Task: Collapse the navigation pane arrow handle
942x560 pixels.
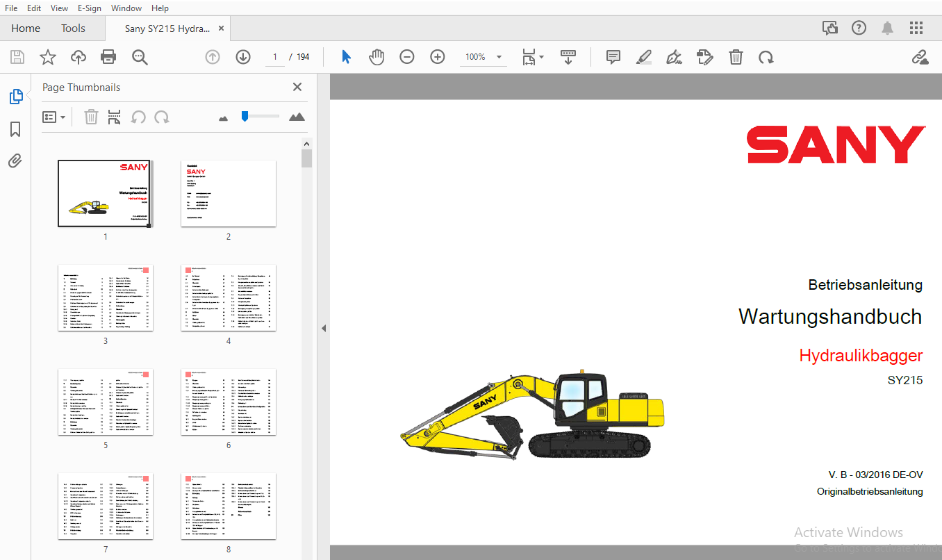Action: coord(323,328)
